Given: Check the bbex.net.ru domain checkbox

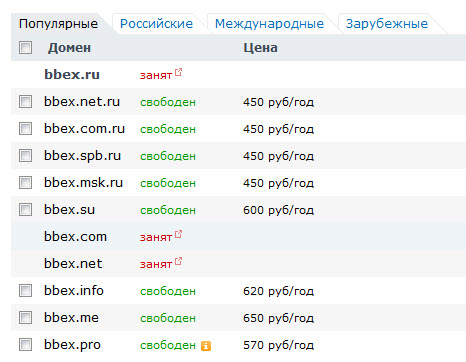Looking at the screenshot, I should point(25,101).
